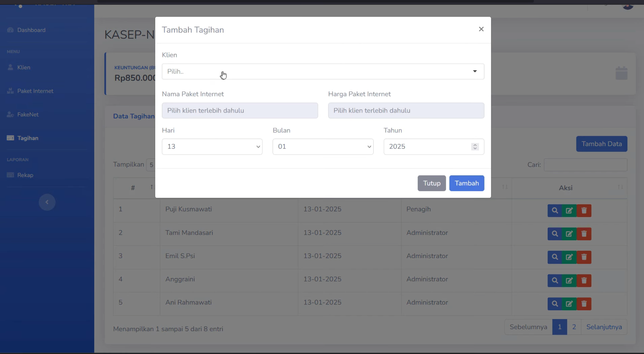Click the Cari search field
This screenshot has width=644, height=354.
585,165
